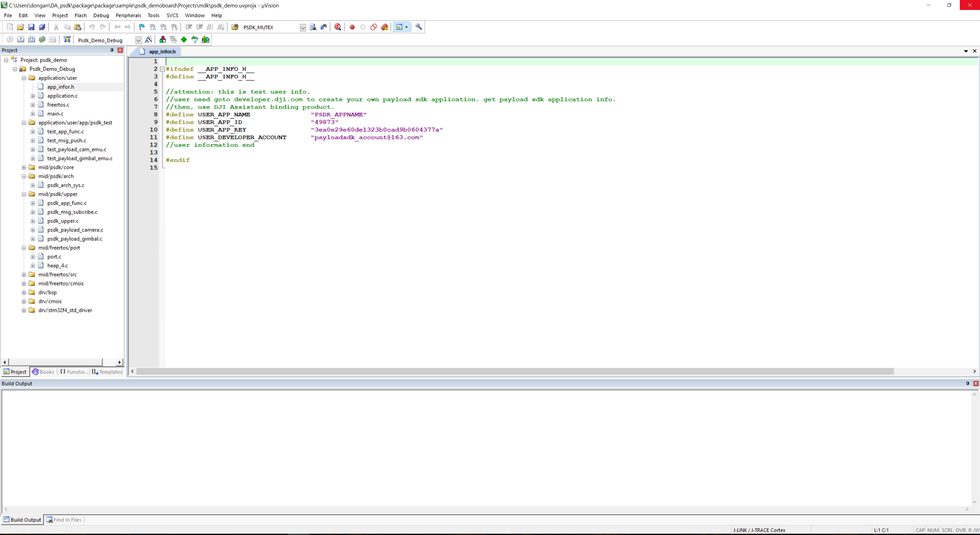Screen dimensions: 980x535
Task: Pin the Build Output window
Action: pos(967,383)
